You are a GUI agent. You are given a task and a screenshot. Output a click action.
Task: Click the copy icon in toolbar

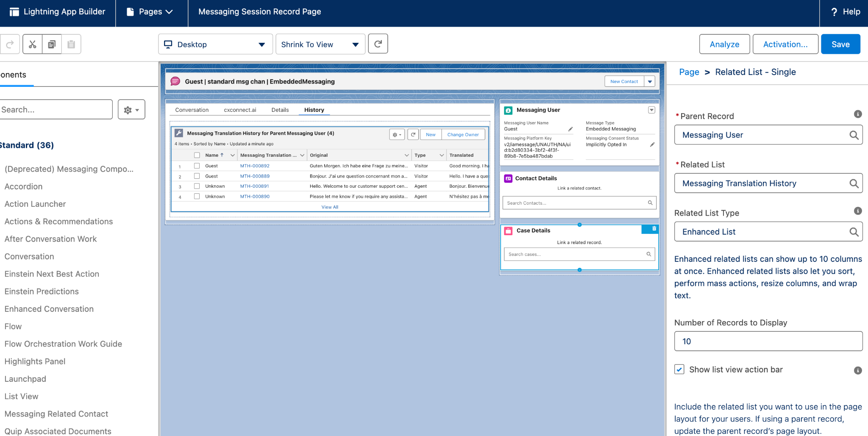(52, 44)
